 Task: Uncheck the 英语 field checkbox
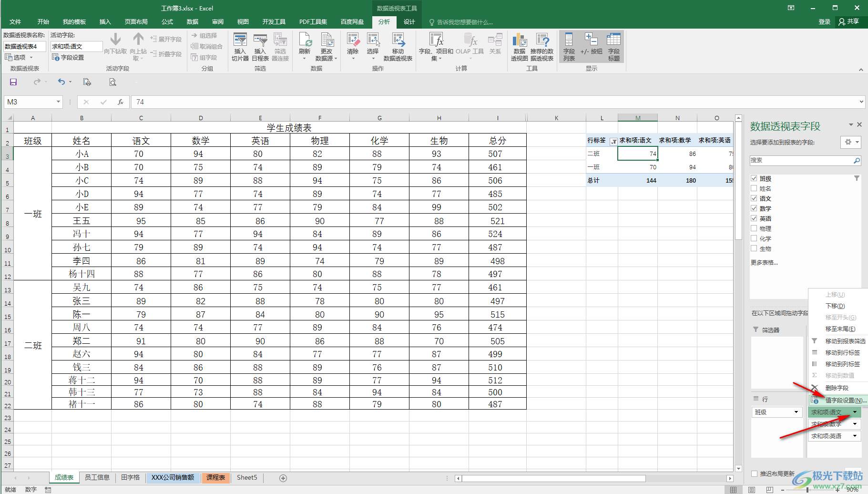click(754, 218)
